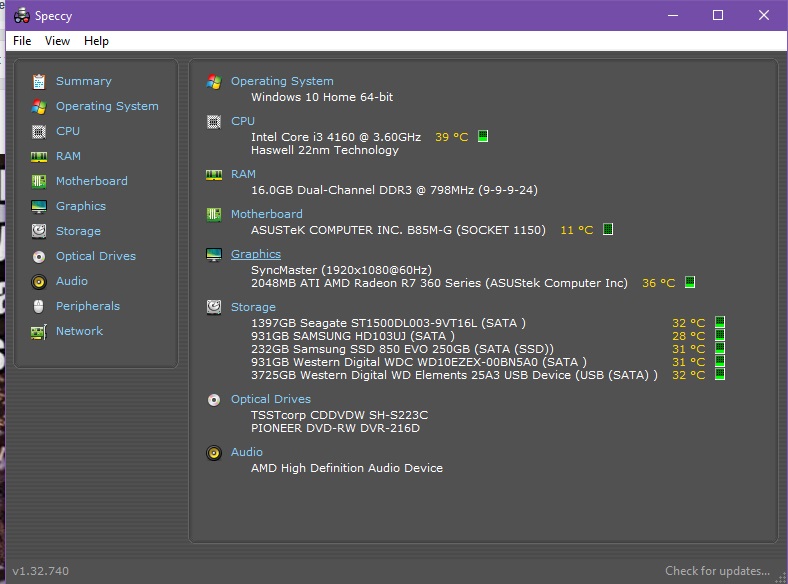Image resolution: width=788 pixels, height=584 pixels.
Task: Click the window resize grip corner
Action: click(780, 577)
